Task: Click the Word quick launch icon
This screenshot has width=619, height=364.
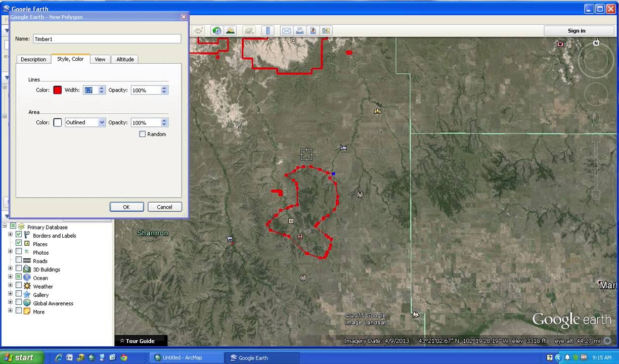Action: (x=70, y=357)
